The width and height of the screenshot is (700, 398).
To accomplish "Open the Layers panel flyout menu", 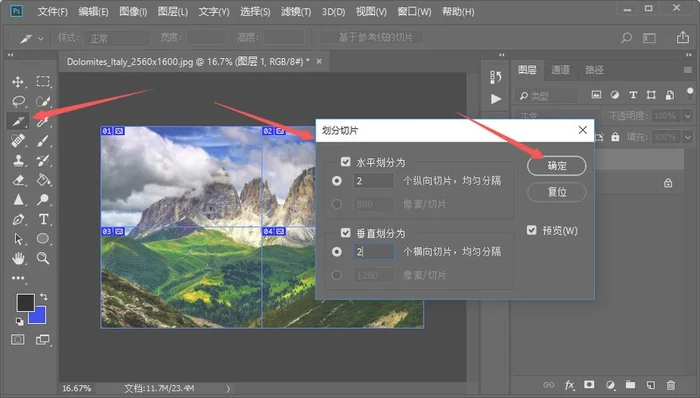I will tap(688, 70).
